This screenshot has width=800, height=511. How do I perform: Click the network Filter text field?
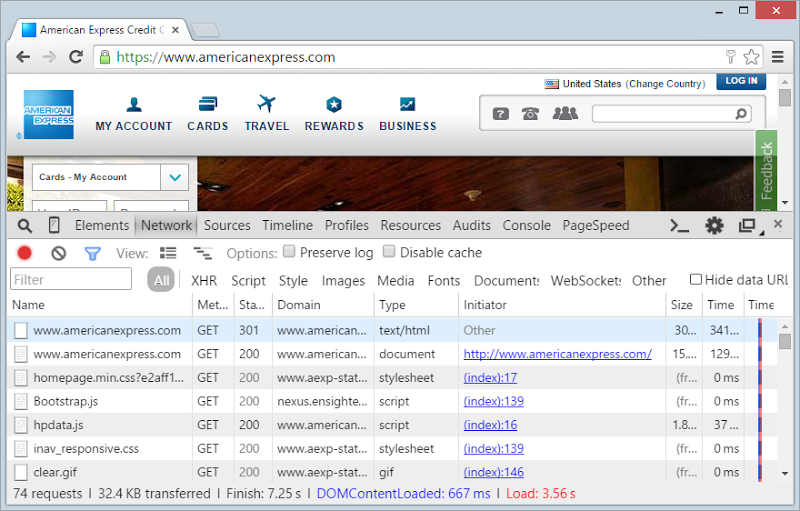[71, 279]
